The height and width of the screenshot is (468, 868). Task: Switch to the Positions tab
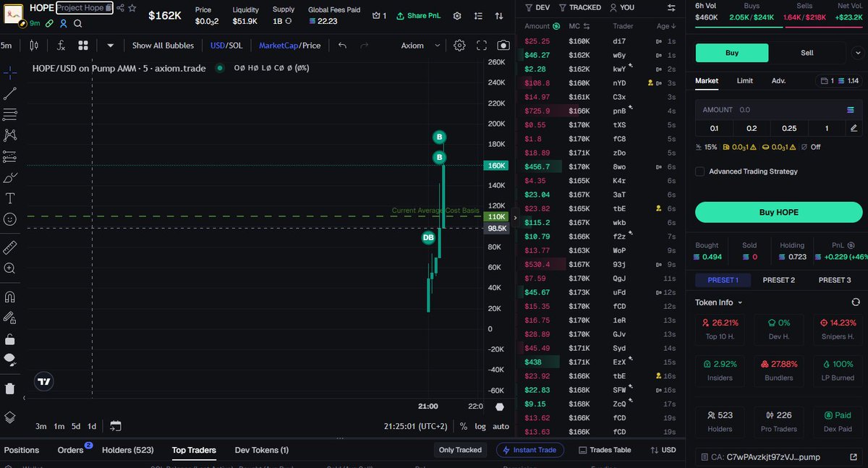coord(22,450)
